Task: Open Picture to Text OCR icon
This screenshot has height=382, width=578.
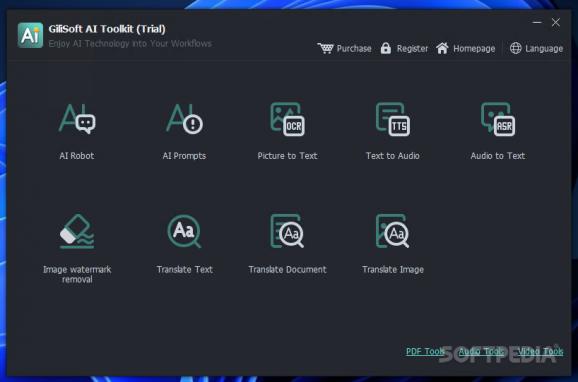Action: click(x=288, y=119)
